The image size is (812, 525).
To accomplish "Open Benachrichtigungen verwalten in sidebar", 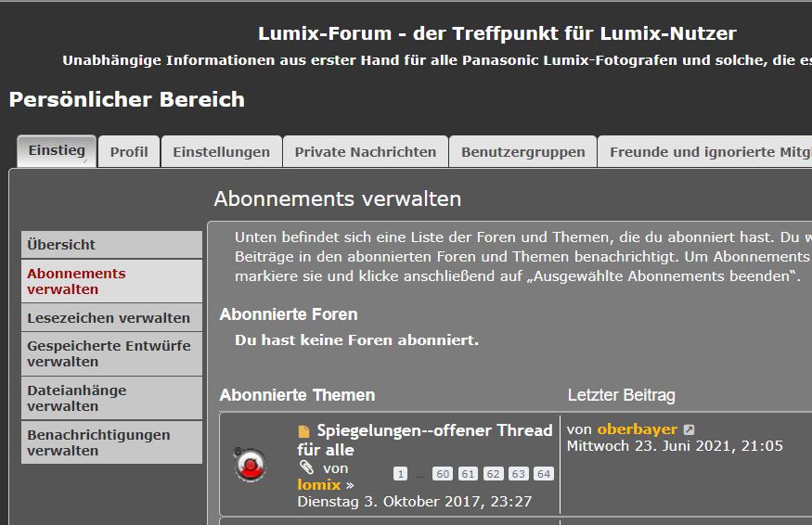I will (x=112, y=442).
